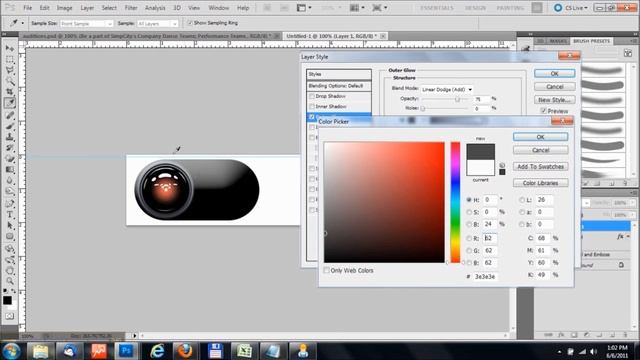Select the Magic Wand tool
The image size is (640, 360).
[x=9, y=81]
